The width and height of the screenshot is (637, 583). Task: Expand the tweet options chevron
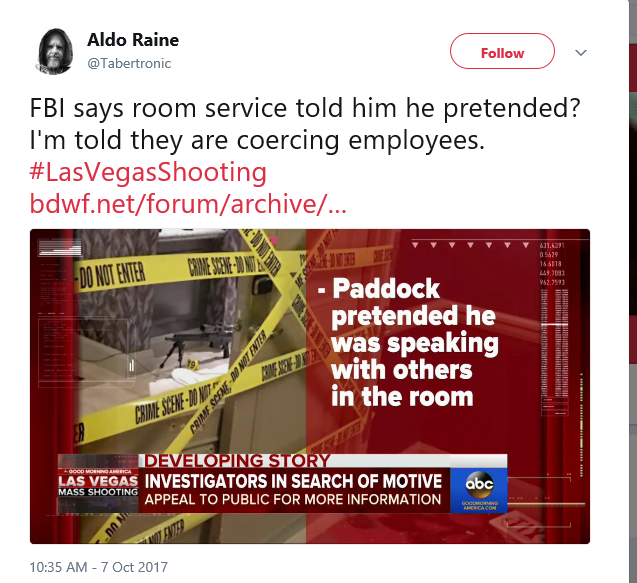click(x=581, y=53)
